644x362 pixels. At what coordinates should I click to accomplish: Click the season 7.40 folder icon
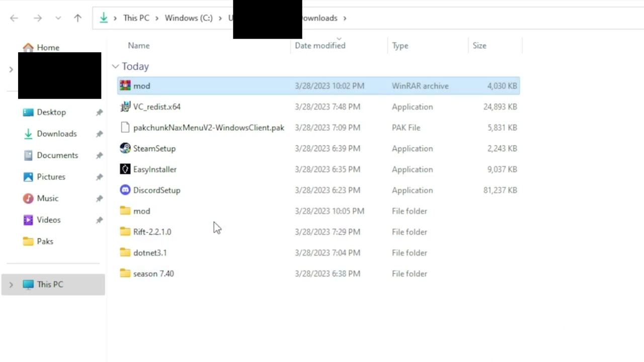[125, 274]
